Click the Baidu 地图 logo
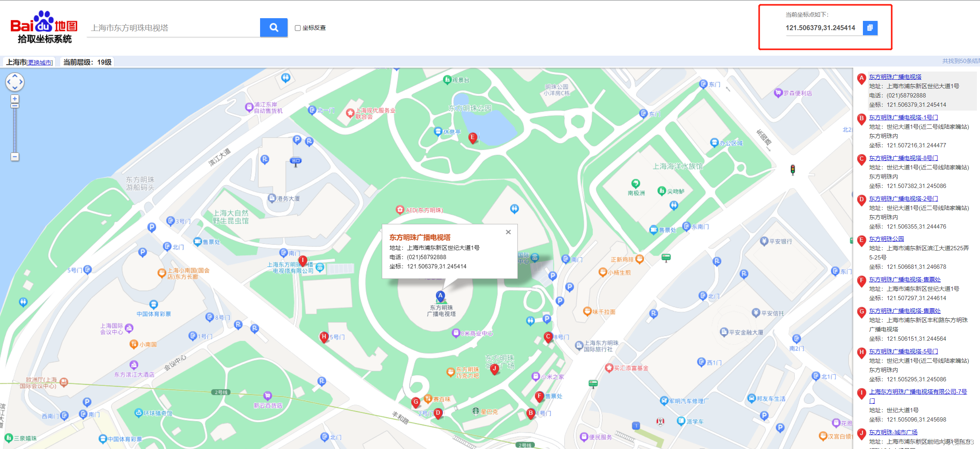The width and height of the screenshot is (980, 449). [x=44, y=27]
